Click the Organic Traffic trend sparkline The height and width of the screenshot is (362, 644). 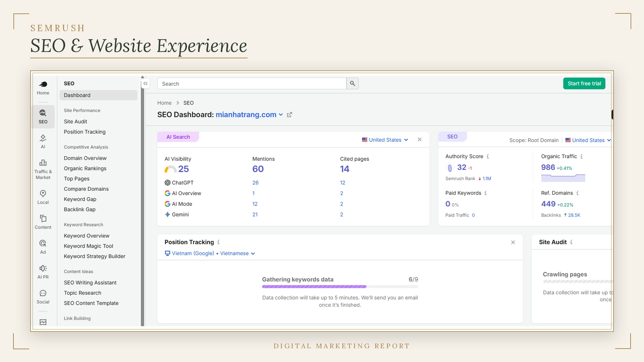pos(563,178)
